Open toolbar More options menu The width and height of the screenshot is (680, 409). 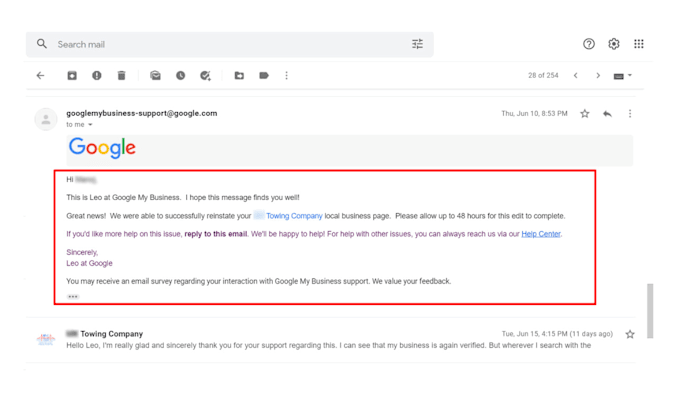click(286, 75)
